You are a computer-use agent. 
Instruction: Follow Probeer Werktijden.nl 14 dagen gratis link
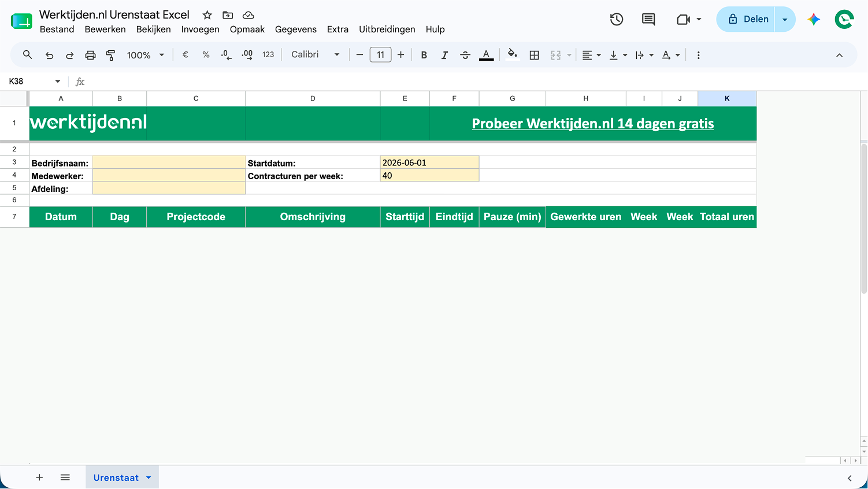click(x=593, y=124)
